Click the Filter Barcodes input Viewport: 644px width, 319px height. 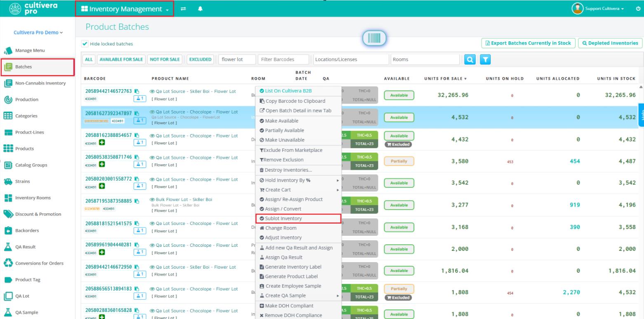283,59
